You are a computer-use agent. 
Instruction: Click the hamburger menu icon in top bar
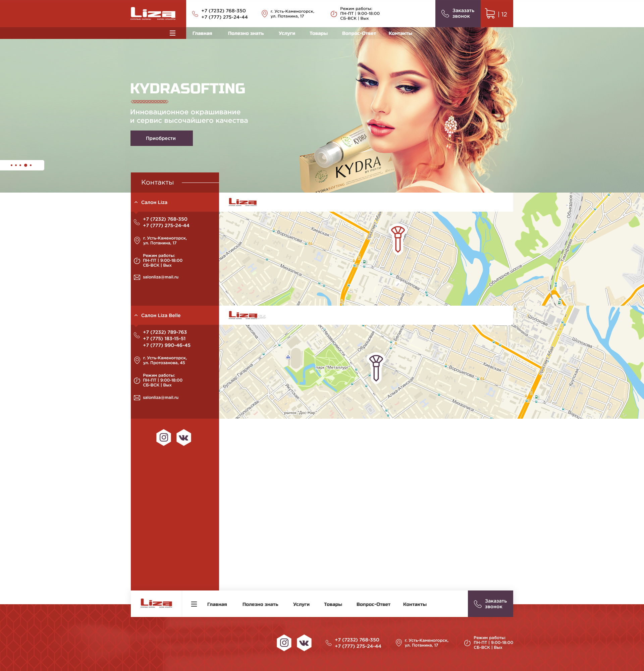pos(172,33)
